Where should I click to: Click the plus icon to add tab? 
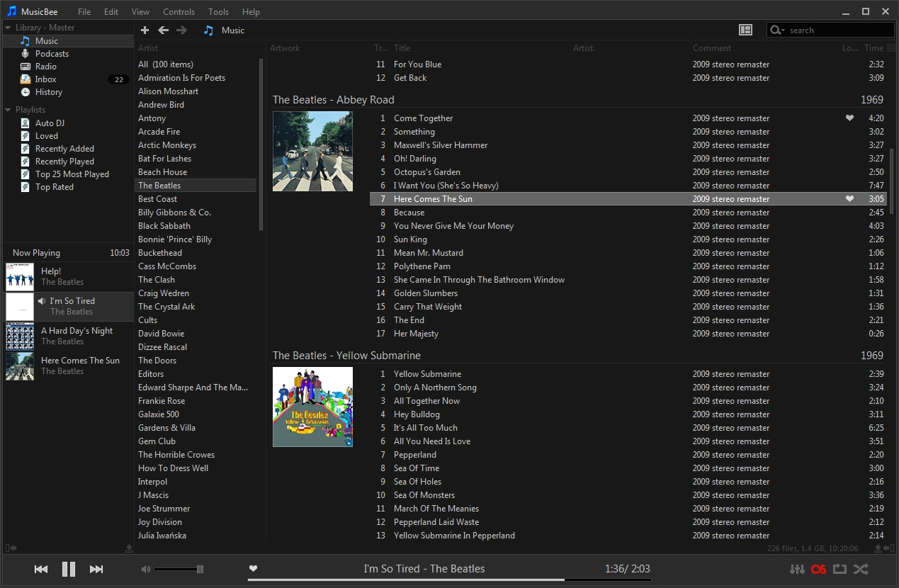point(145,30)
